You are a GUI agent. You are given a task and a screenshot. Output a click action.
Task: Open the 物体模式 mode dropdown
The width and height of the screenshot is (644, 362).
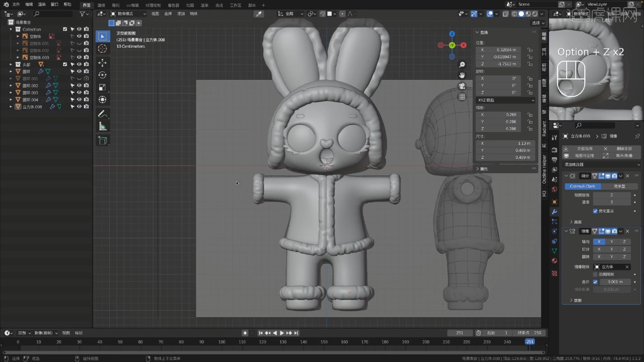[x=128, y=14]
